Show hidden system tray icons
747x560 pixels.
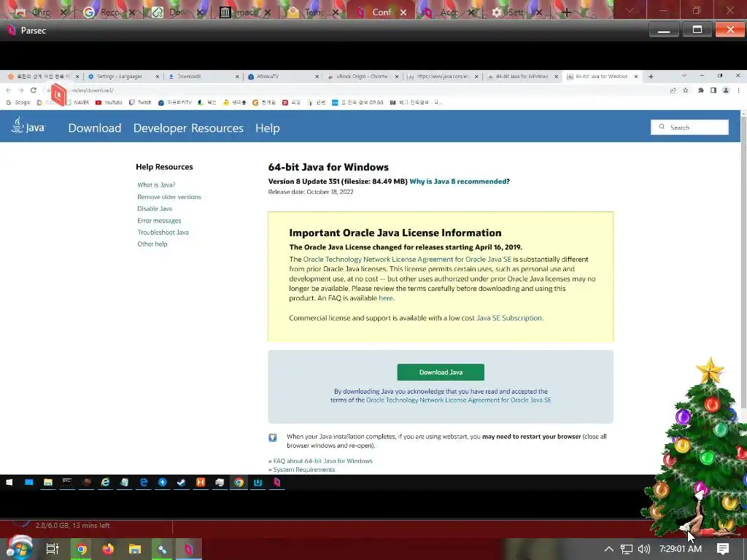point(609,549)
